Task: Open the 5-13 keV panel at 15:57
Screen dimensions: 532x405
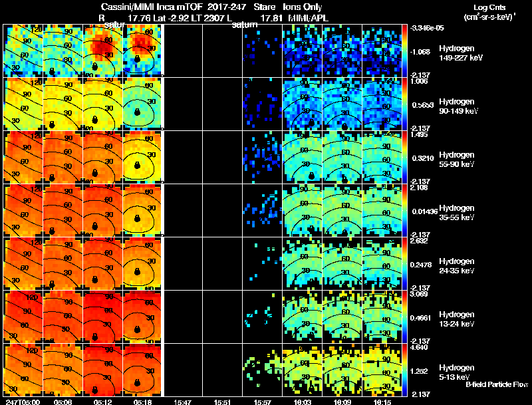Action: coord(263,370)
